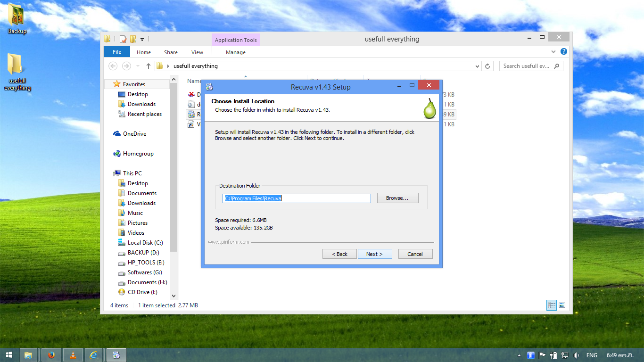Open the network tray icon
Image resolution: width=644 pixels, height=362 pixels.
tap(564, 355)
